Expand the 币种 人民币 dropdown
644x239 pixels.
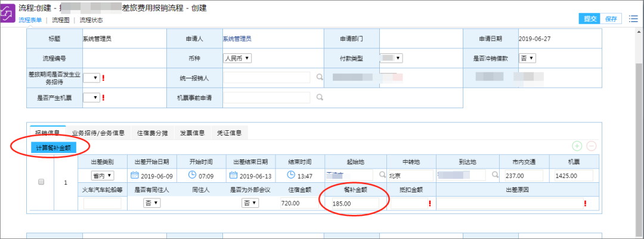pos(237,58)
